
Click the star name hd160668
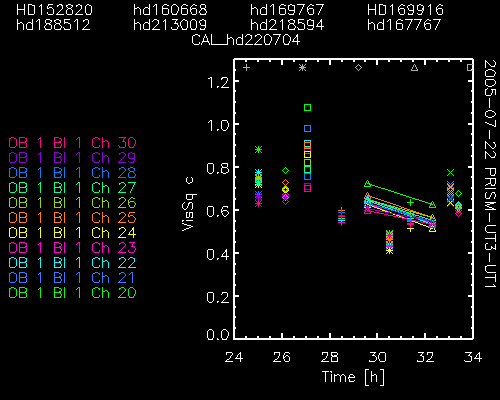click(x=170, y=10)
